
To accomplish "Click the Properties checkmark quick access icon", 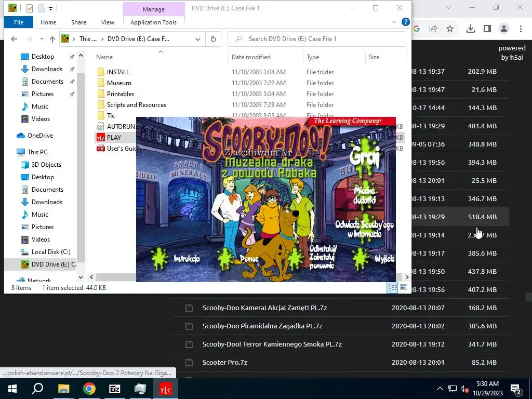I will 30,8.
